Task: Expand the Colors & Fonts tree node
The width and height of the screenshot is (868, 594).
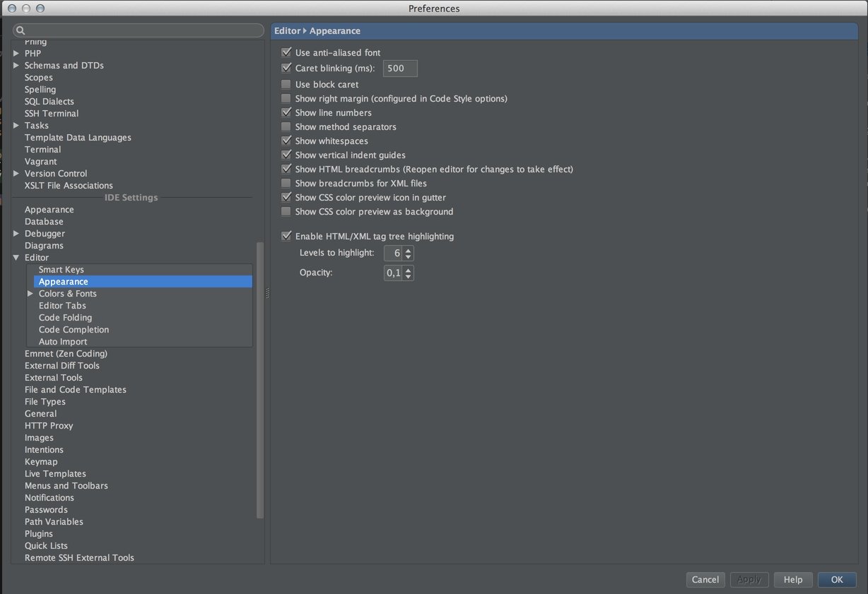Action: (x=30, y=294)
